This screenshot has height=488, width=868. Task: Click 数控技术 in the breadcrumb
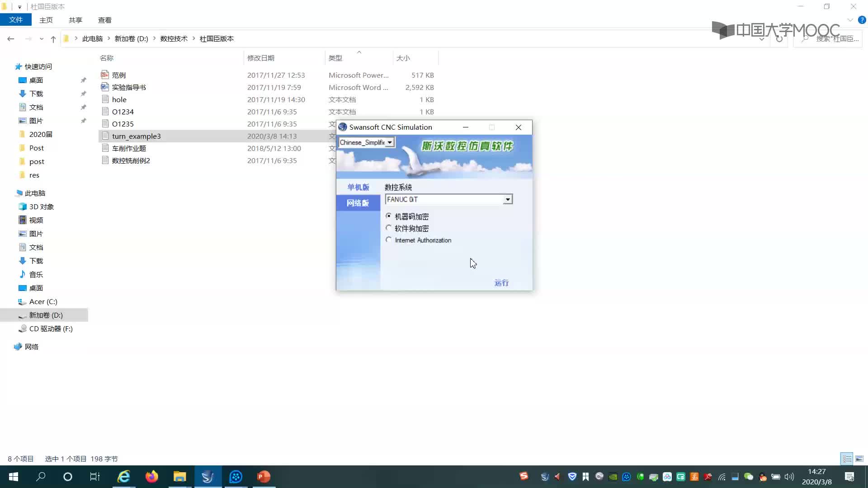tap(174, 39)
